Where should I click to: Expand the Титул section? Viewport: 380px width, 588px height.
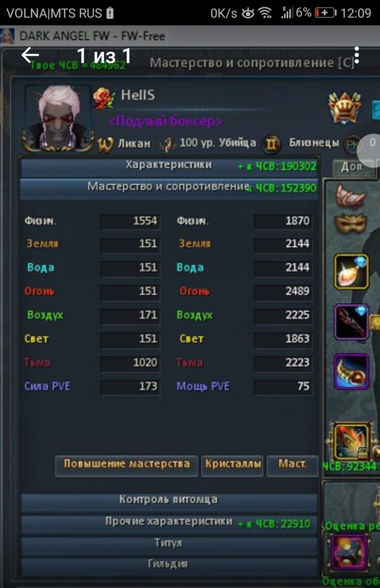(x=169, y=544)
